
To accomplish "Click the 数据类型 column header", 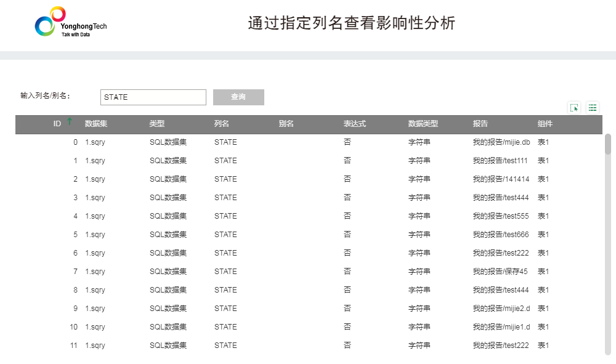I will pyautogui.click(x=423, y=124).
